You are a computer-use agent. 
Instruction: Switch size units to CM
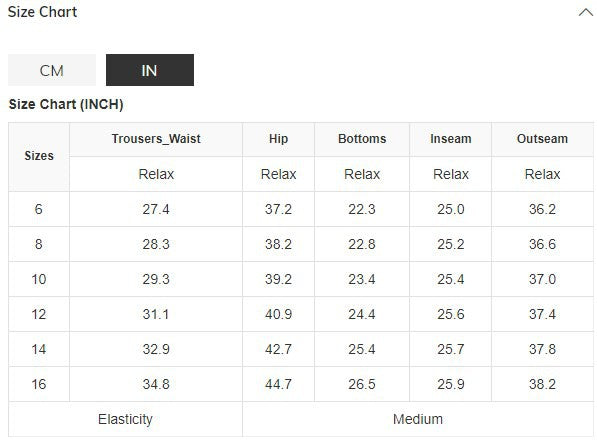(x=52, y=70)
